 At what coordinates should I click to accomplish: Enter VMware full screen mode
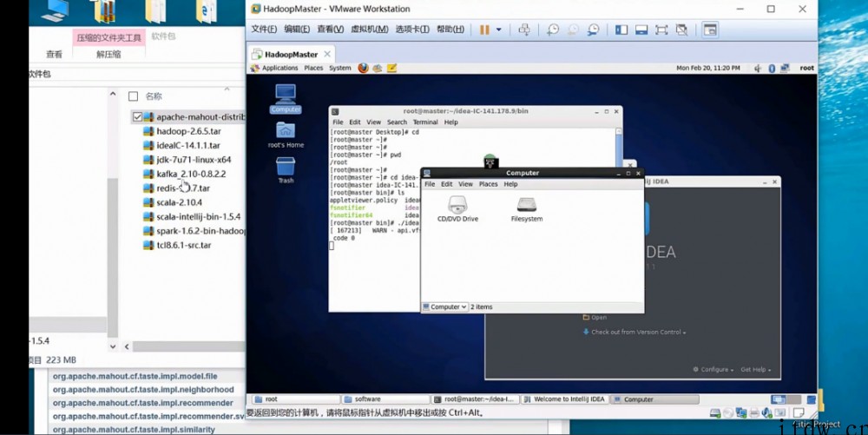click(x=661, y=30)
